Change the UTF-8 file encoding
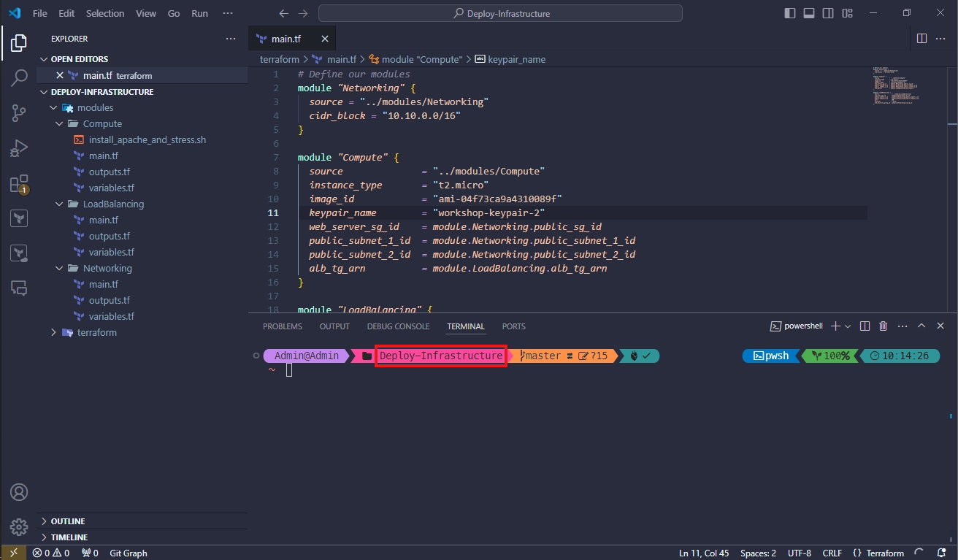Image resolution: width=958 pixels, height=560 pixels. 799,553
